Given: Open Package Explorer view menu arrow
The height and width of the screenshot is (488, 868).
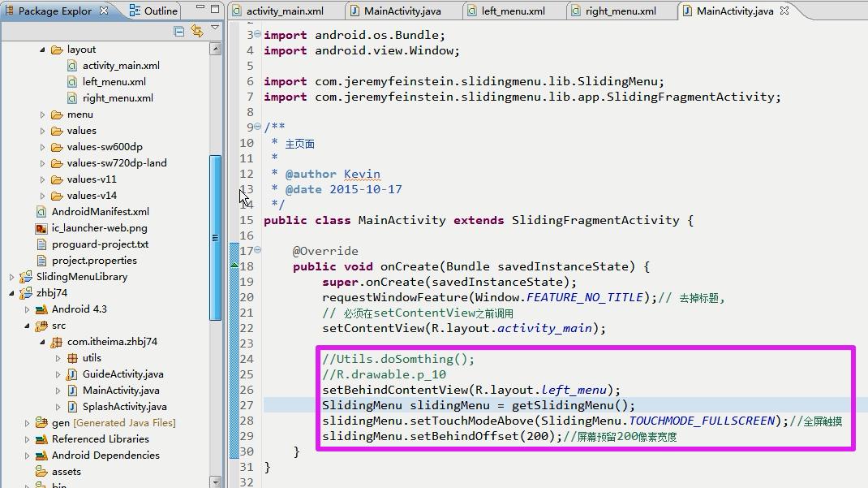Looking at the screenshot, I should 215,28.
